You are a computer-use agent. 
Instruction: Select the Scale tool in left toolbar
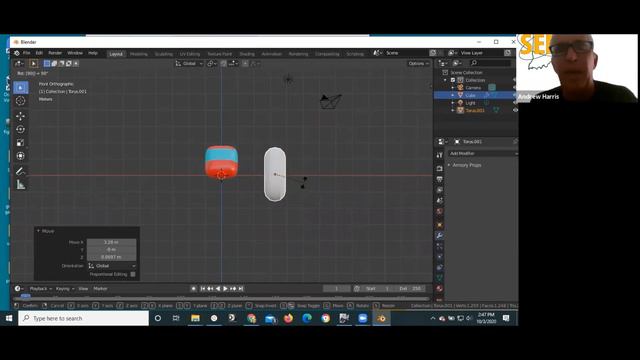click(20, 142)
